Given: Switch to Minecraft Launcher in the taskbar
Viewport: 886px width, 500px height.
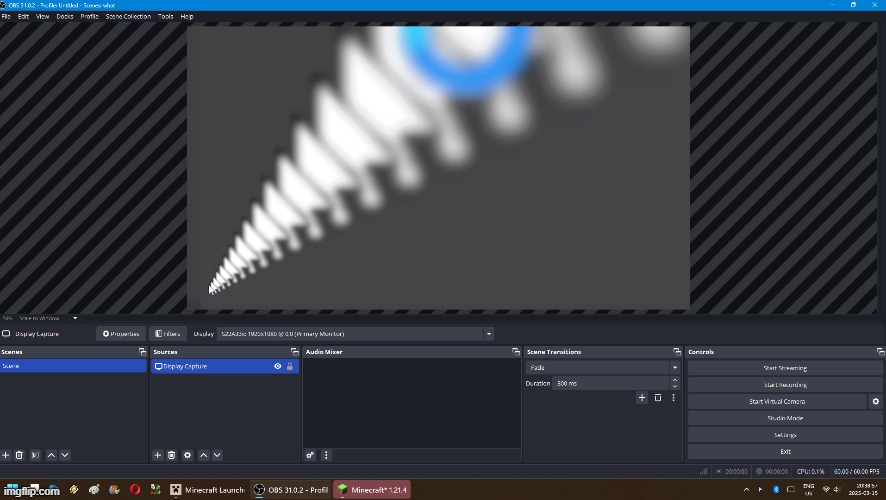Looking at the screenshot, I should click(x=207, y=490).
